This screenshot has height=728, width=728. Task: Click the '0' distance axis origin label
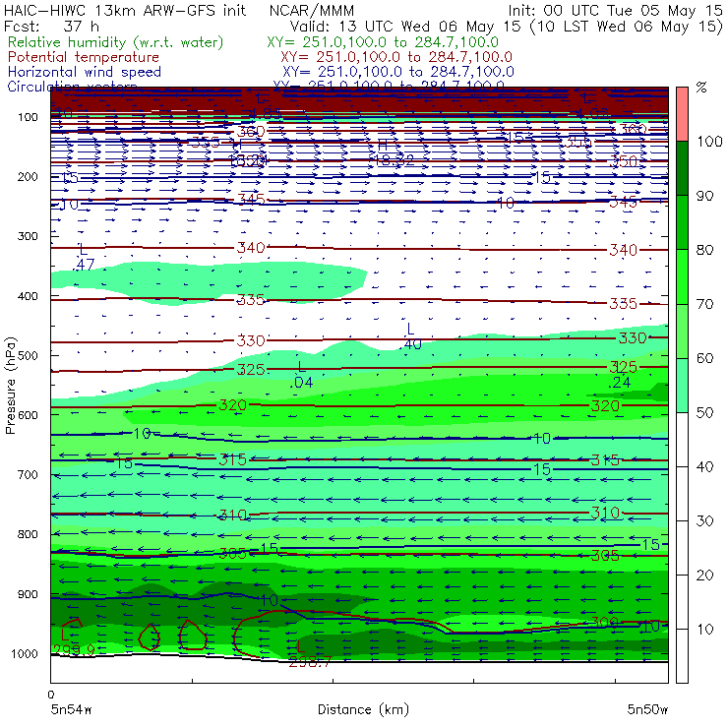point(51,695)
